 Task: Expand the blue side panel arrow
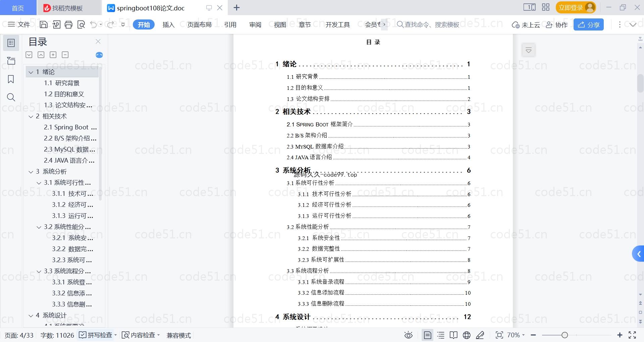(638, 254)
